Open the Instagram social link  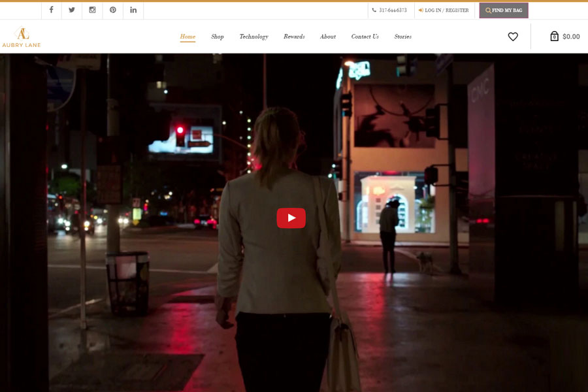click(x=92, y=10)
